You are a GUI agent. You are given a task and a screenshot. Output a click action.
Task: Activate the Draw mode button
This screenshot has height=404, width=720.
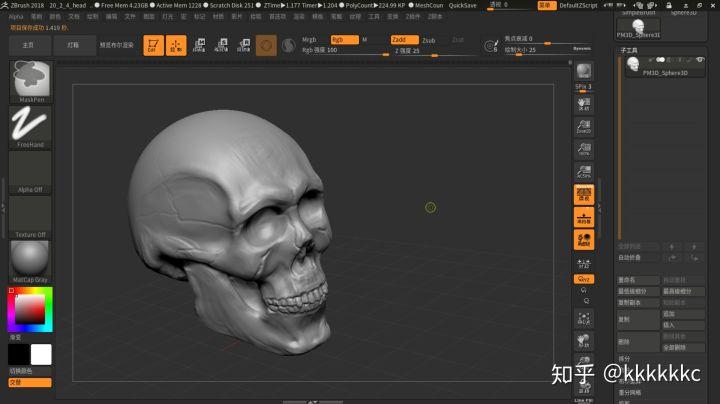176,45
